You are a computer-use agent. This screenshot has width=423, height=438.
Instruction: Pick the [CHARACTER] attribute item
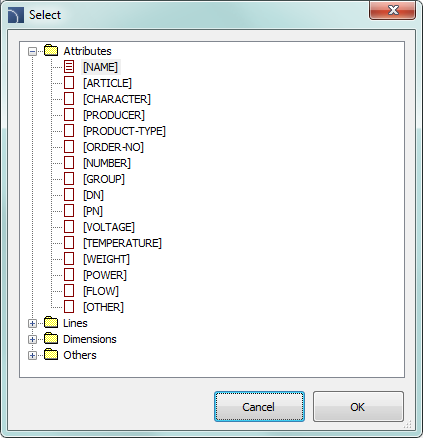coord(117,99)
